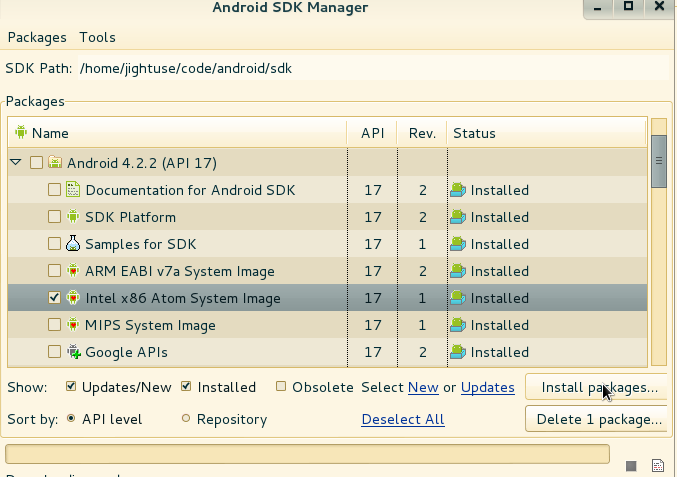
Task: Click the Deselect All link
Action: (403, 419)
